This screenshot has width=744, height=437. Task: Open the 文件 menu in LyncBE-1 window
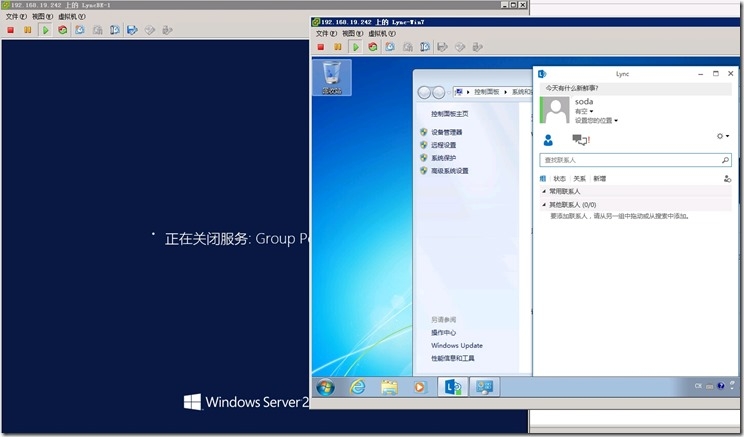coord(16,17)
